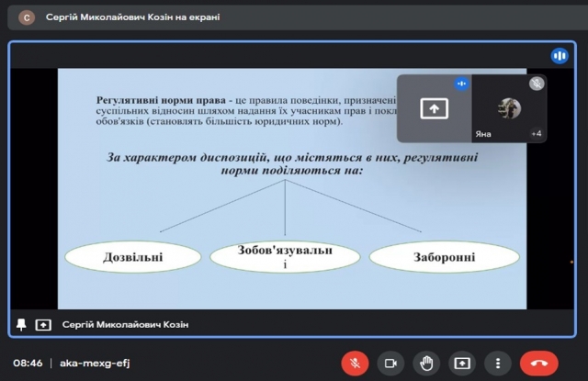Click the 'Заборонні' oval on the slide

pos(445,257)
